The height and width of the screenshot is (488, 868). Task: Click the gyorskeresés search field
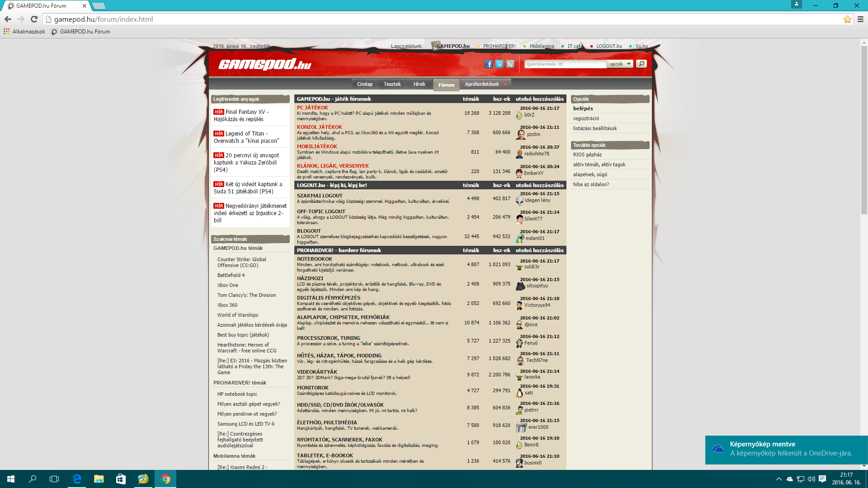point(565,64)
